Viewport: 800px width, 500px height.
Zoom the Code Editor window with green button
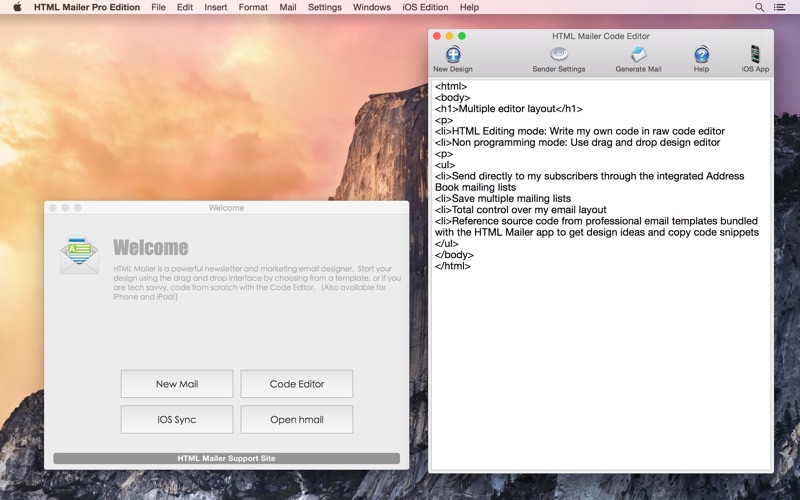[x=462, y=36]
